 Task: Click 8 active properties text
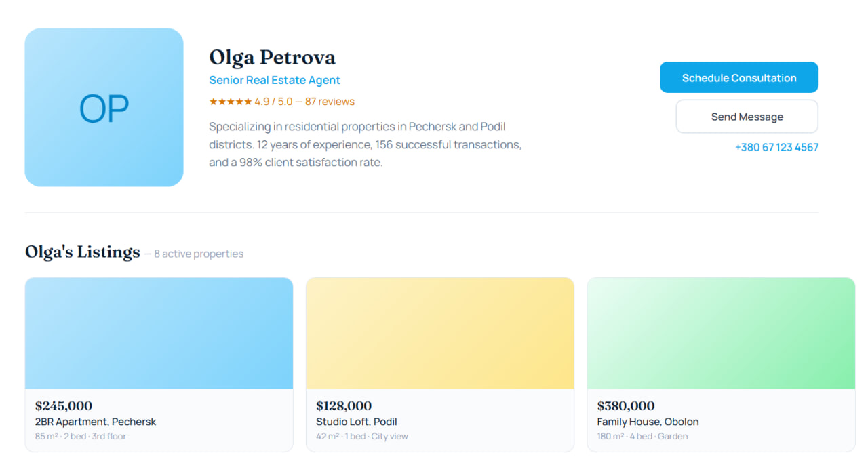pyautogui.click(x=198, y=254)
